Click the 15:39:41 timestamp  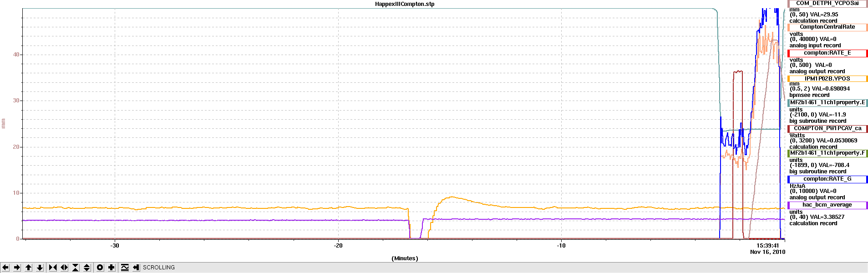point(768,246)
